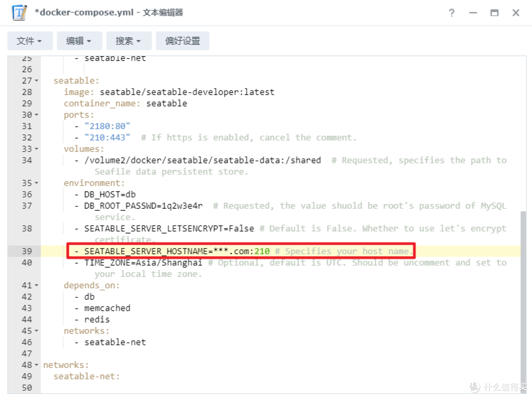This screenshot has height=398, width=532.
Task: Open the help question mark icon
Action: [452, 13]
